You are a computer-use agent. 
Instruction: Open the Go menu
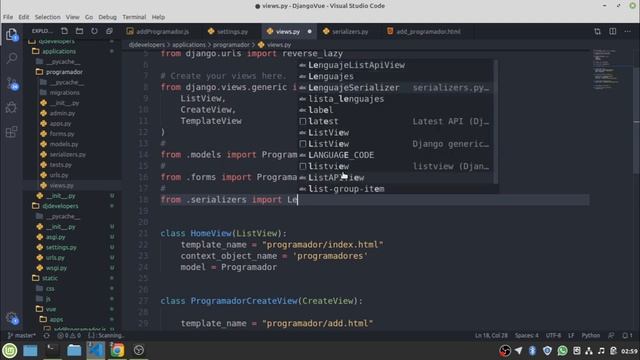pos(89,17)
